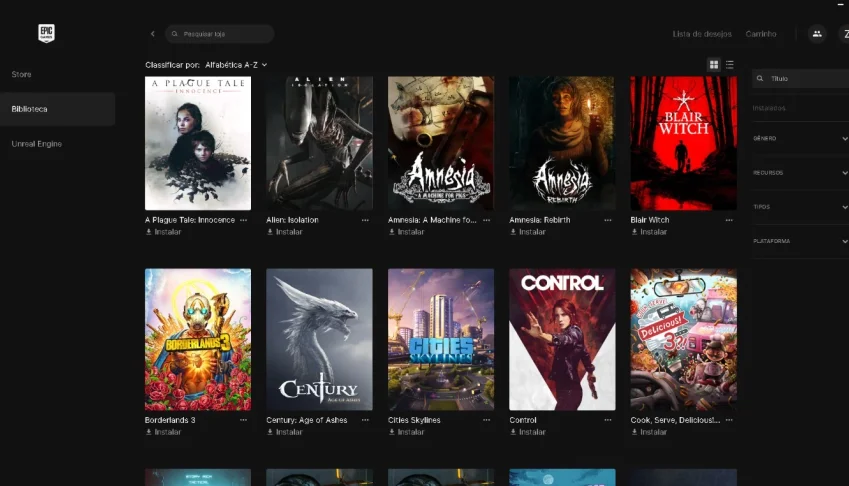849x486 pixels.
Task: Click the Título filter search icon
Action: pyautogui.click(x=760, y=78)
